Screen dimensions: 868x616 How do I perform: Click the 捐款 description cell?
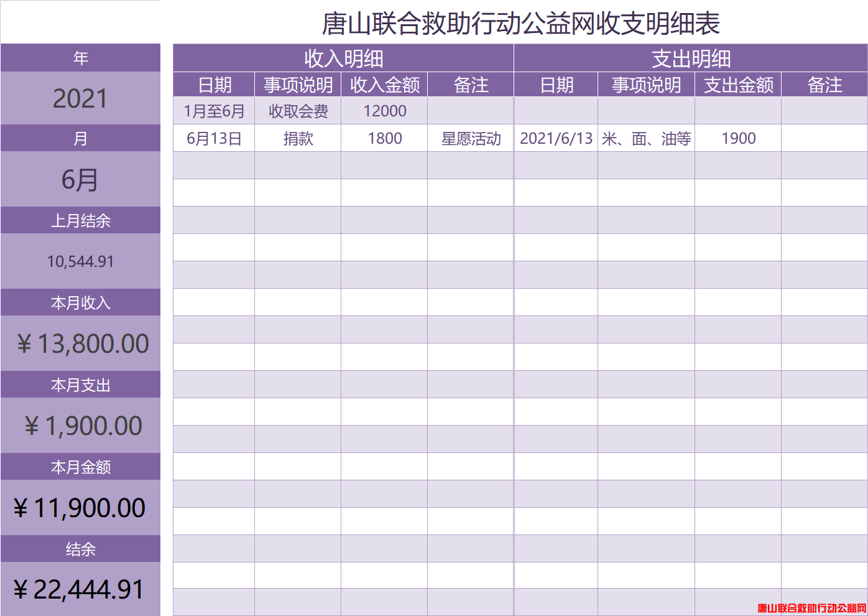click(x=298, y=138)
